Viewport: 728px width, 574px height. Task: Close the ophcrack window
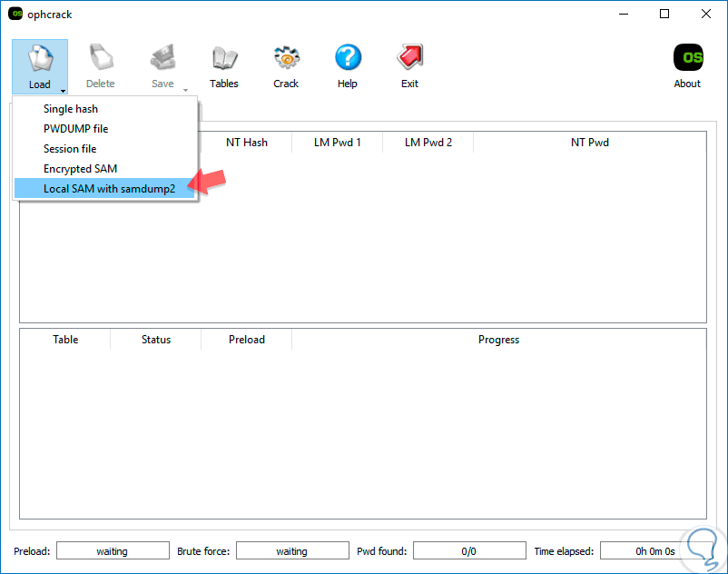pos(705,14)
